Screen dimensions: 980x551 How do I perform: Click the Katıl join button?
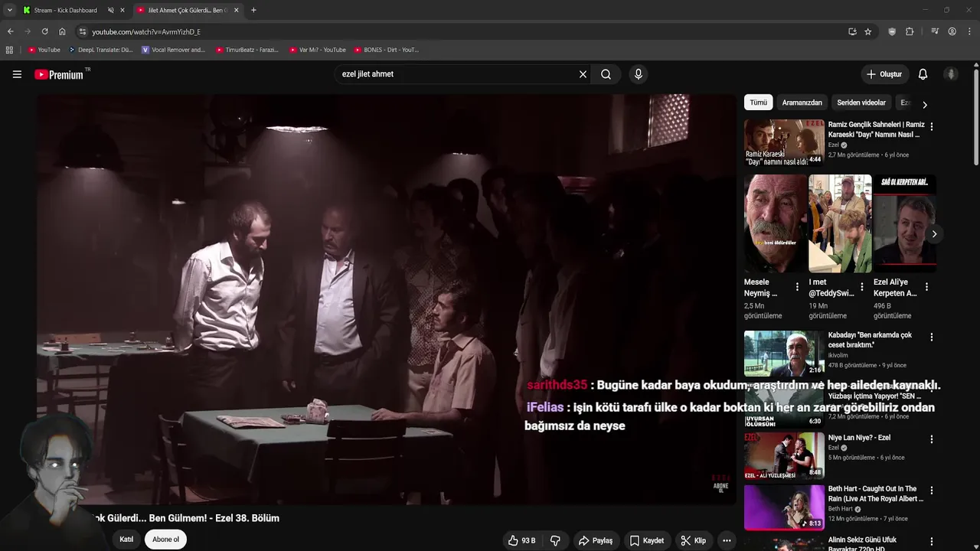pos(126,540)
